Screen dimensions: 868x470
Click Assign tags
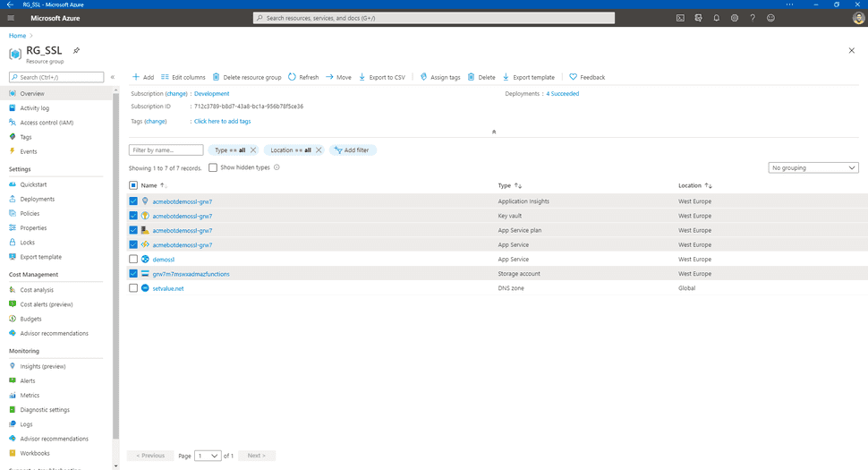440,77
